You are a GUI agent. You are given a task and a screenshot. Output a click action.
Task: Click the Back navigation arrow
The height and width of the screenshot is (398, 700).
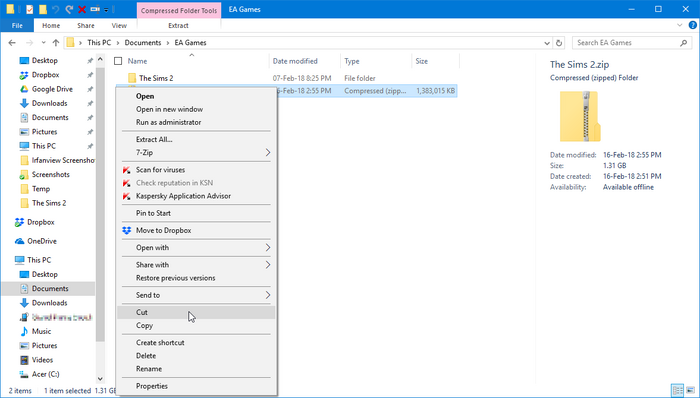[x=12, y=43]
